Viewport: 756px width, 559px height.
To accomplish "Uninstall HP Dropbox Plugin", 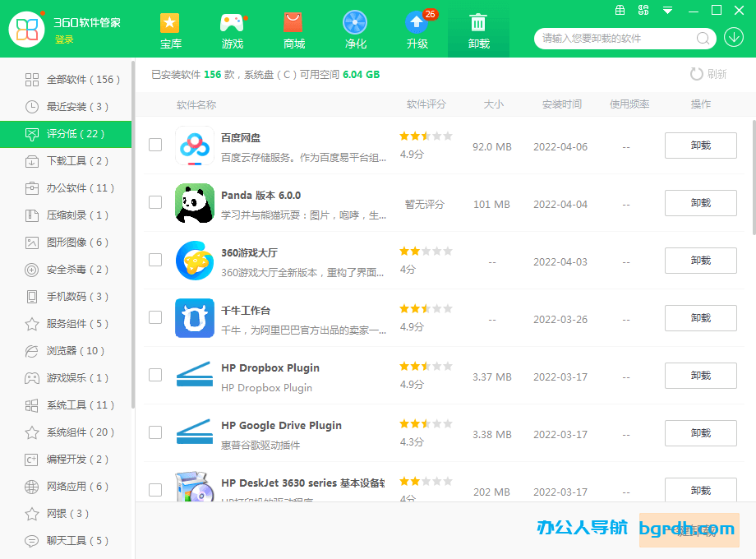I will 701,375.
